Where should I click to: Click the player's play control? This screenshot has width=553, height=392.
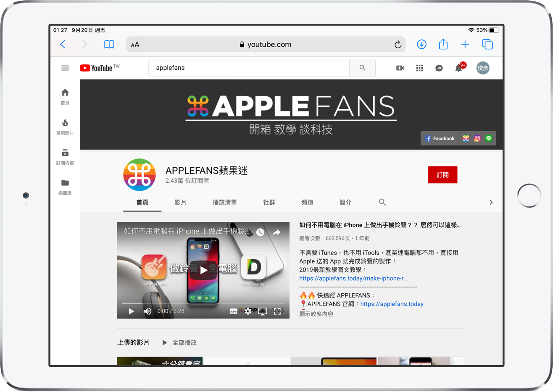[131, 311]
